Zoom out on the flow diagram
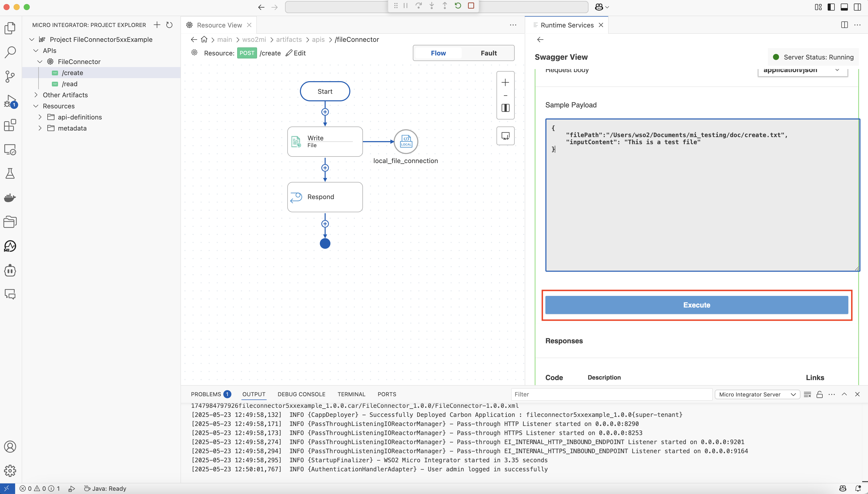The image size is (868, 494). pyautogui.click(x=505, y=96)
